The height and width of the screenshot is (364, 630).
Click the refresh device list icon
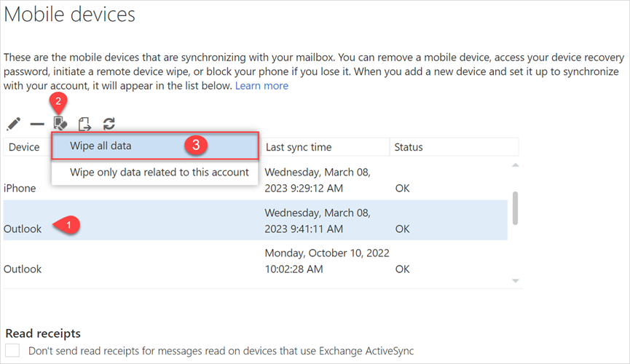coord(109,124)
